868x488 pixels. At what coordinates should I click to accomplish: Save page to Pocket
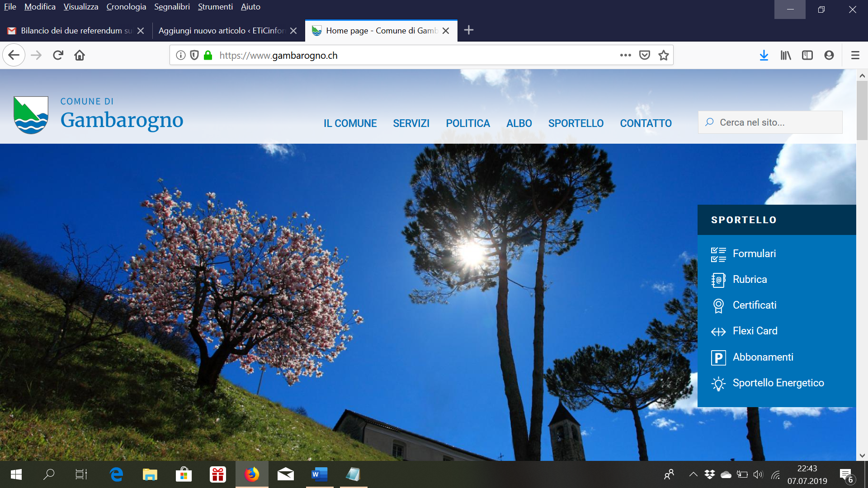pos(645,55)
